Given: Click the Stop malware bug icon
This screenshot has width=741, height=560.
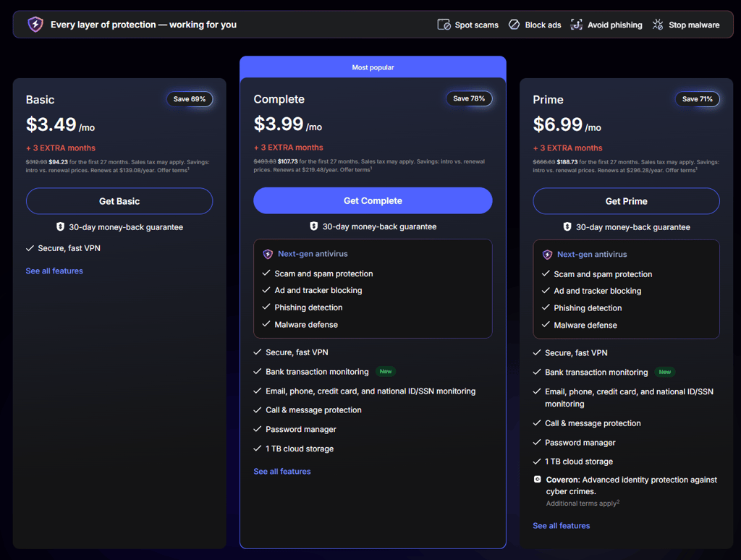Looking at the screenshot, I should point(658,25).
